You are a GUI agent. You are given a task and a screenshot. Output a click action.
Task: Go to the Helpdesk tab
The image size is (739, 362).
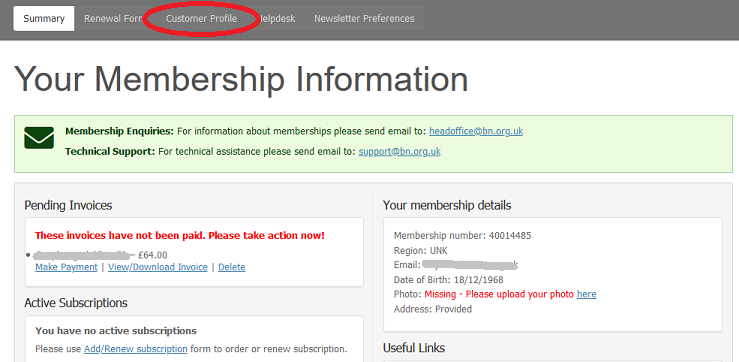point(277,18)
